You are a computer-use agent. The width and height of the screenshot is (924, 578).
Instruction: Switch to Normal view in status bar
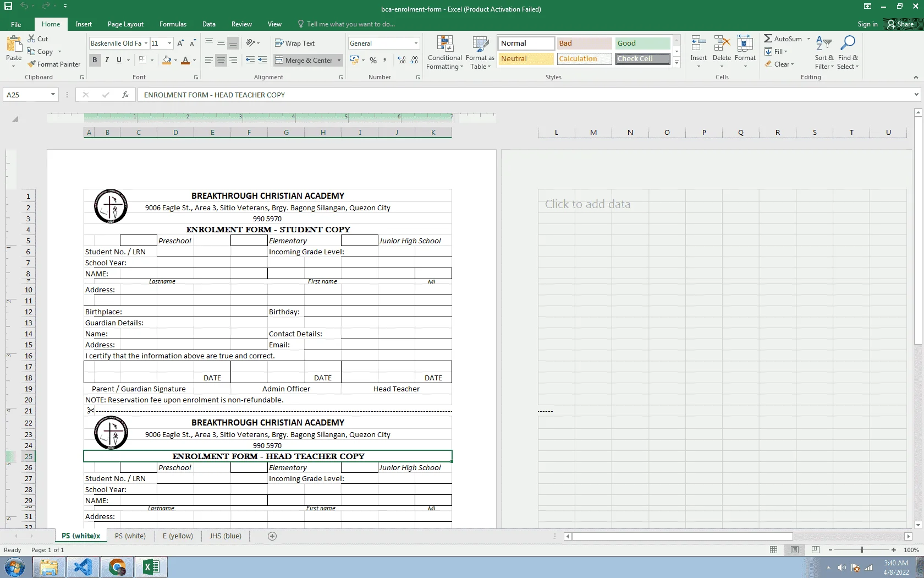[x=774, y=550]
